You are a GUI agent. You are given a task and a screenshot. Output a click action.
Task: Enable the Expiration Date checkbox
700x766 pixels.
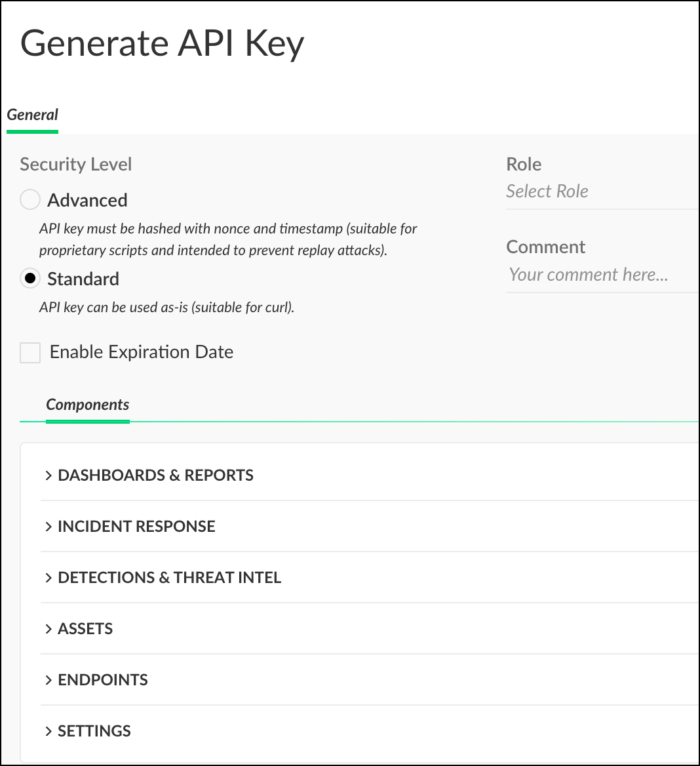coord(30,352)
